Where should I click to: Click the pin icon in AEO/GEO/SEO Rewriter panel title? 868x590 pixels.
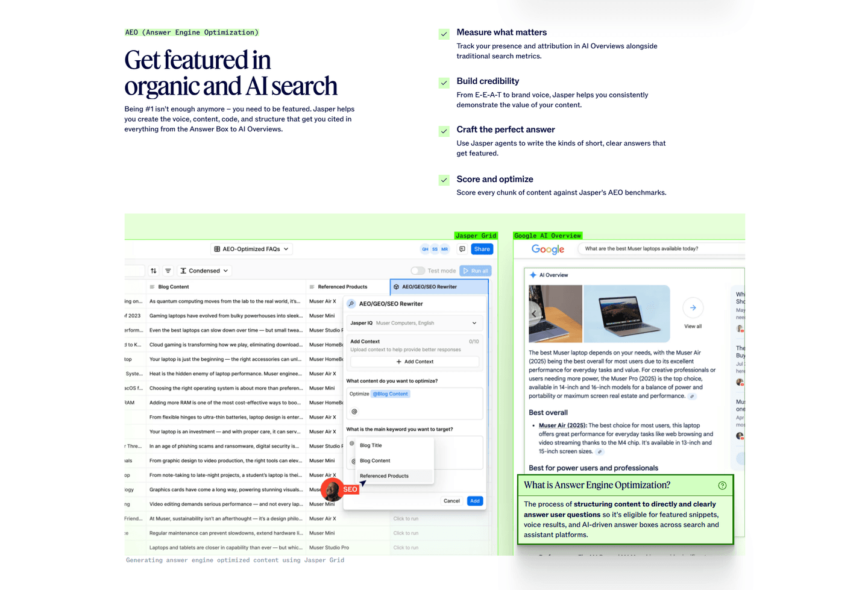click(x=351, y=304)
